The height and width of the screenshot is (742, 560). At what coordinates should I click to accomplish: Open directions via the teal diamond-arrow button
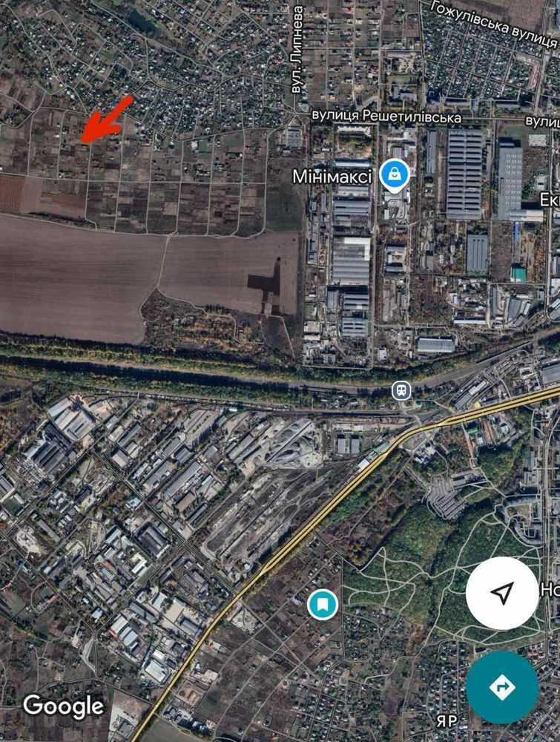point(502,686)
